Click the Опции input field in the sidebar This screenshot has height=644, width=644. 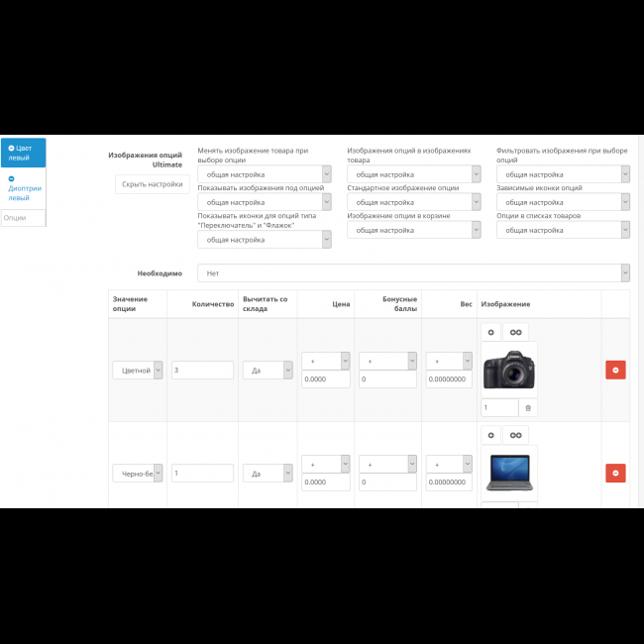coord(23,217)
